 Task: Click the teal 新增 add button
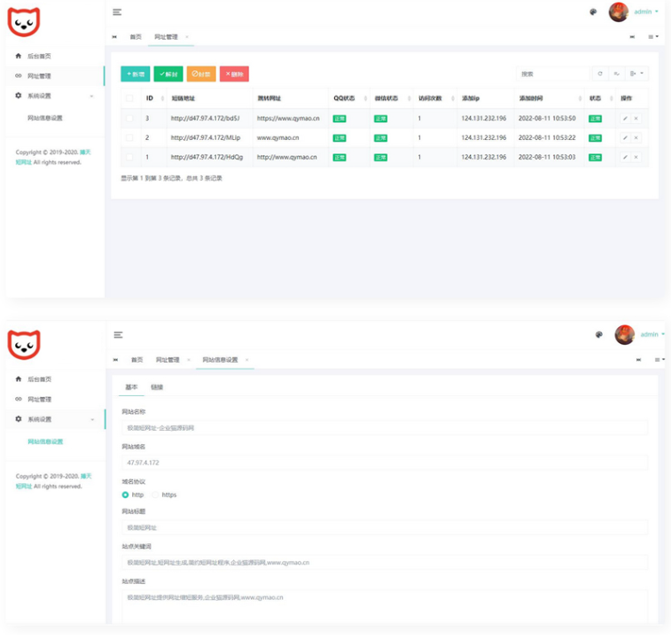[135, 74]
